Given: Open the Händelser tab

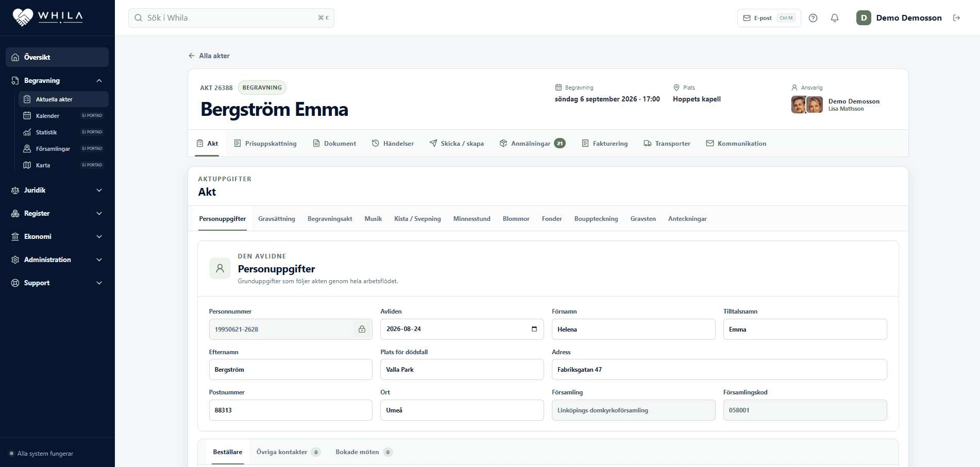Looking at the screenshot, I should tap(393, 144).
